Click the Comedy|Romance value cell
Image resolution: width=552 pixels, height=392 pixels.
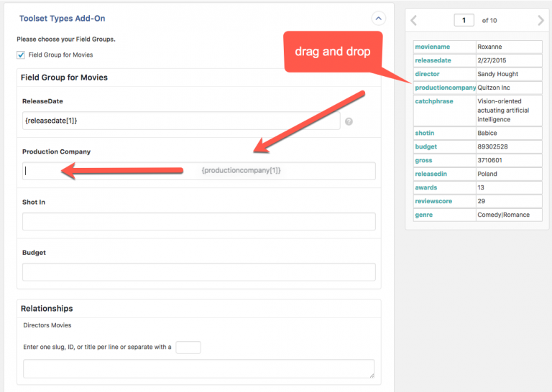[509, 215]
